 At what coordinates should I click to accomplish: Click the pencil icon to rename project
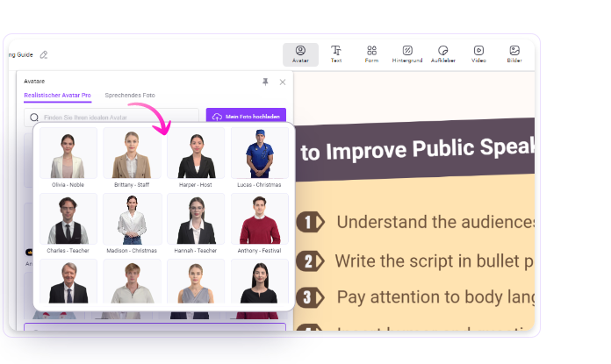44,54
